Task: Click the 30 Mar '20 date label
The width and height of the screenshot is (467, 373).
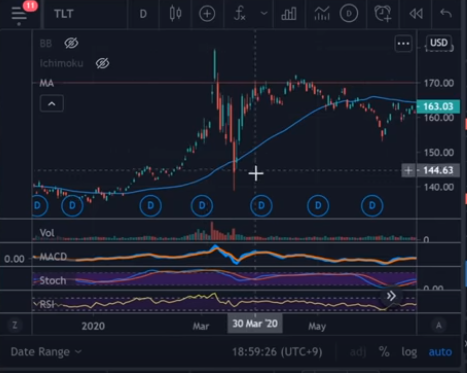Action: (255, 324)
